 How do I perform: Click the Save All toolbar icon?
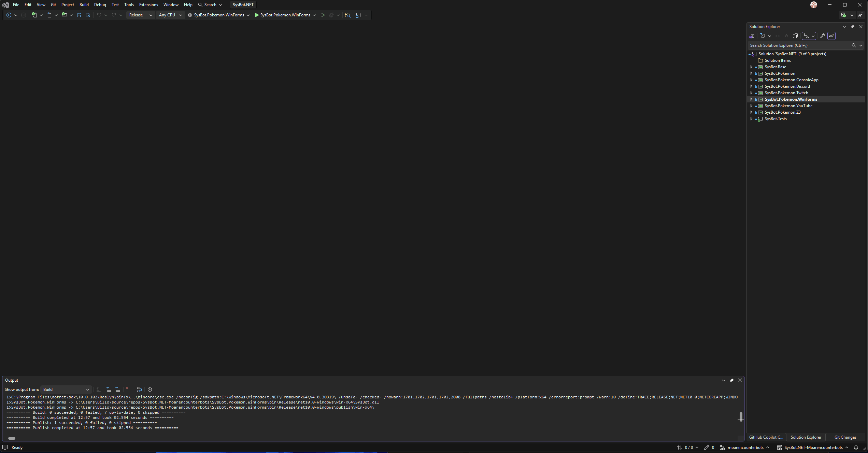point(88,15)
